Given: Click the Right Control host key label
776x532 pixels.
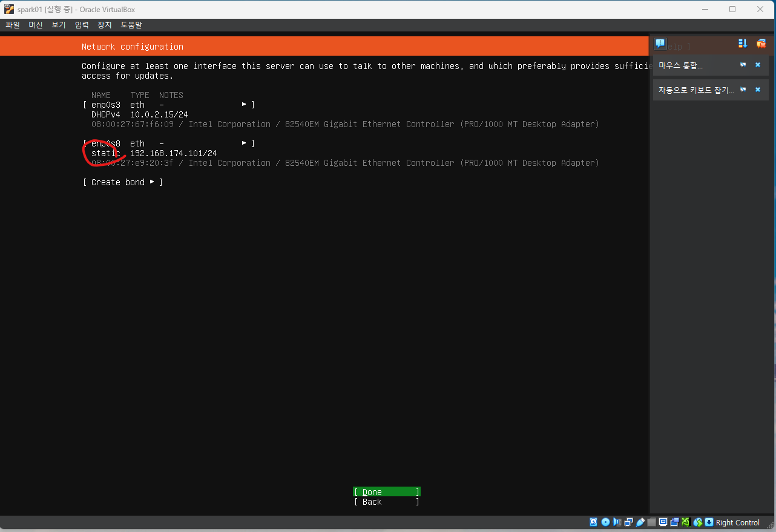Looking at the screenshot, I should click(x=737, y=522).
